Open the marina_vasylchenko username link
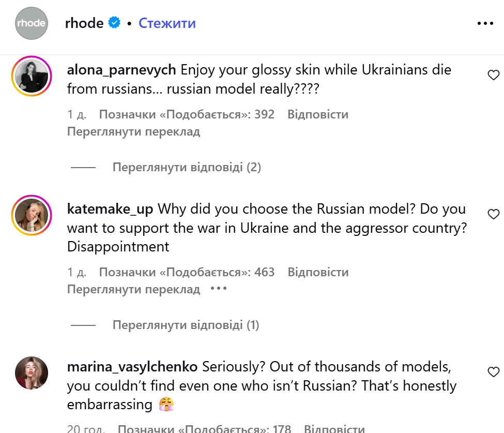This screenshot has height=433, width=504. point(132,367)
